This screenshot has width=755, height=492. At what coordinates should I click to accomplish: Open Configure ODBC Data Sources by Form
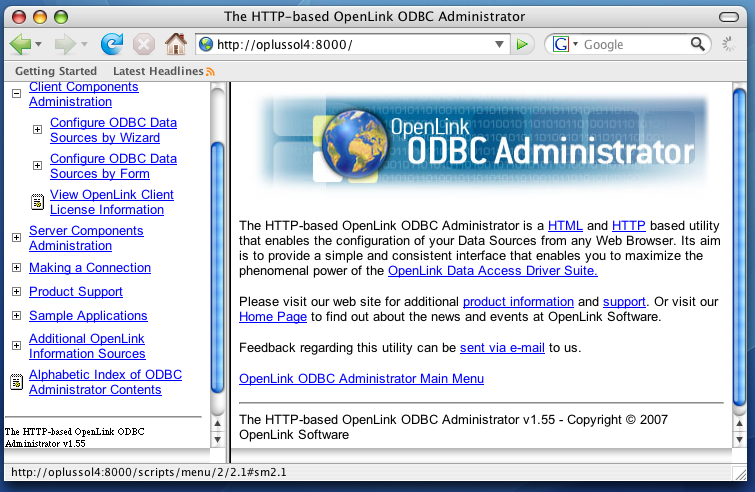tap(113, 166)
